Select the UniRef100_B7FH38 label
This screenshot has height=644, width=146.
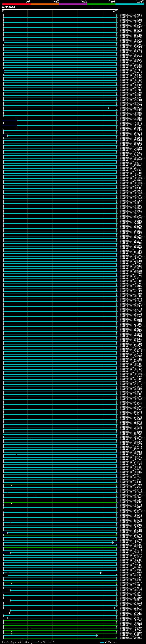point(131,62)
